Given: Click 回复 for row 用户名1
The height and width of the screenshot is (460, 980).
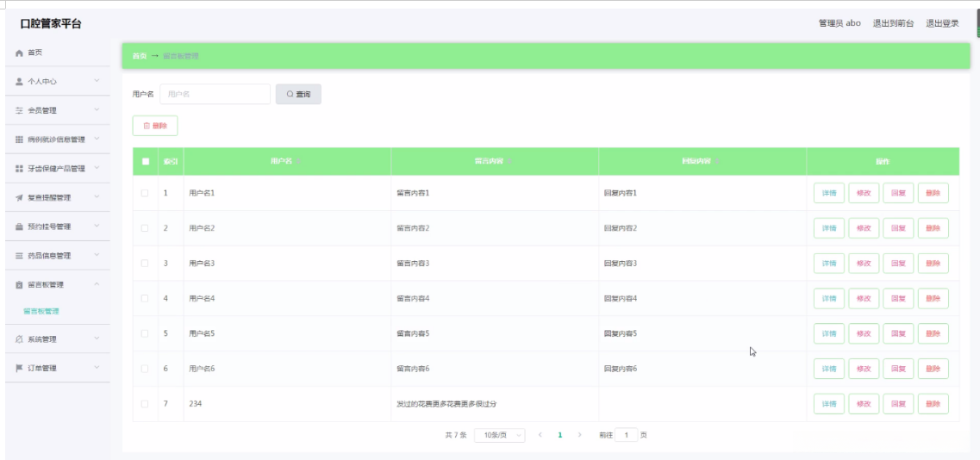Looking at the screenshot, I should coord(898,193).
